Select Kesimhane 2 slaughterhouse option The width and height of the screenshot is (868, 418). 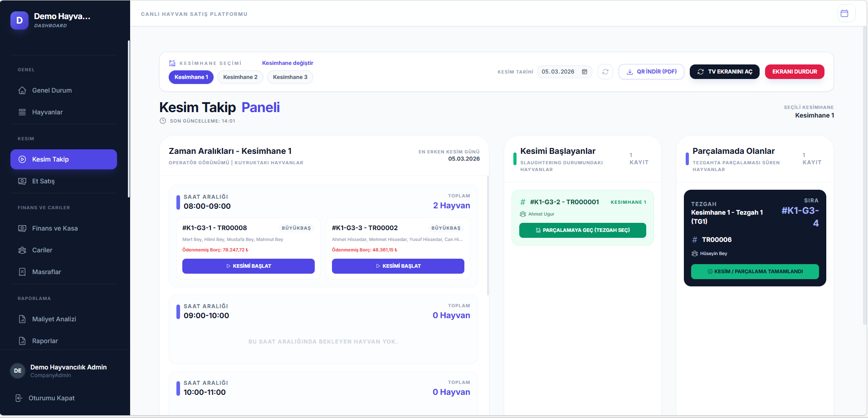240,77
